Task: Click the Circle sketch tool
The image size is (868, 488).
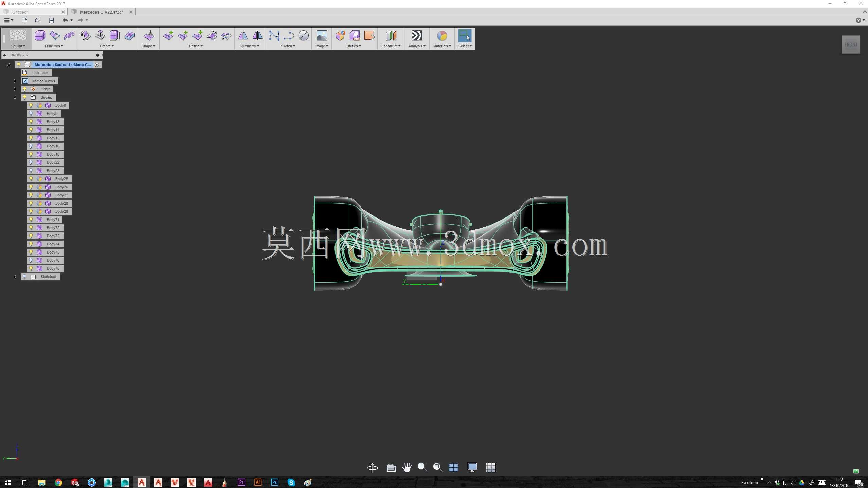Action: 303,36
